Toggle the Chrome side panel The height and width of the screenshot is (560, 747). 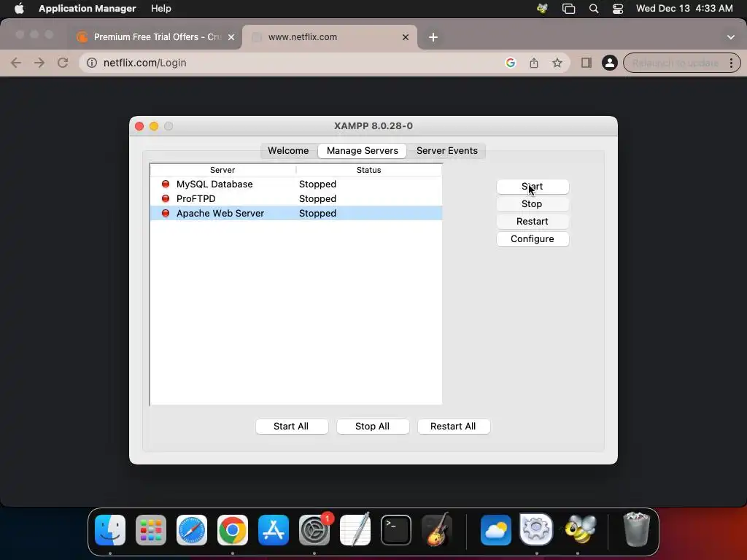click(586, 63)
